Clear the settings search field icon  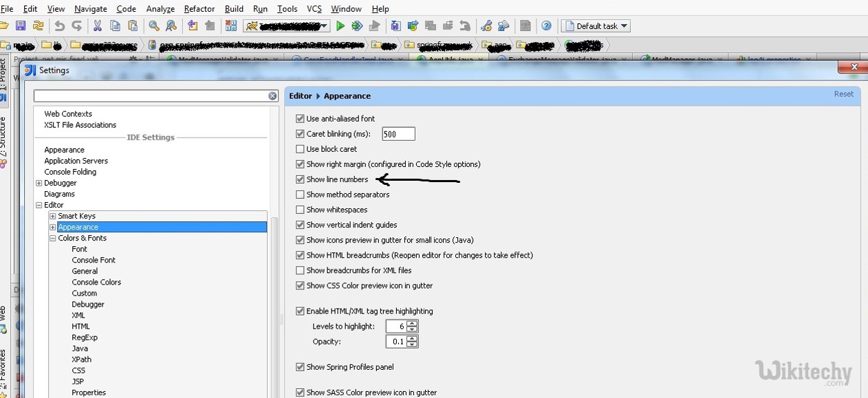tap(272, 96)
